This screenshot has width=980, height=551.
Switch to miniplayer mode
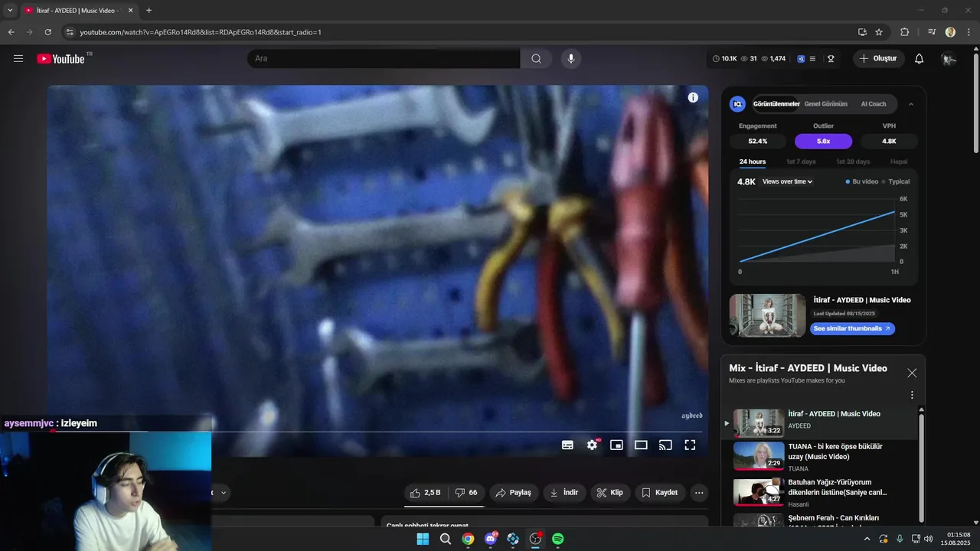(x=616, y=445)
